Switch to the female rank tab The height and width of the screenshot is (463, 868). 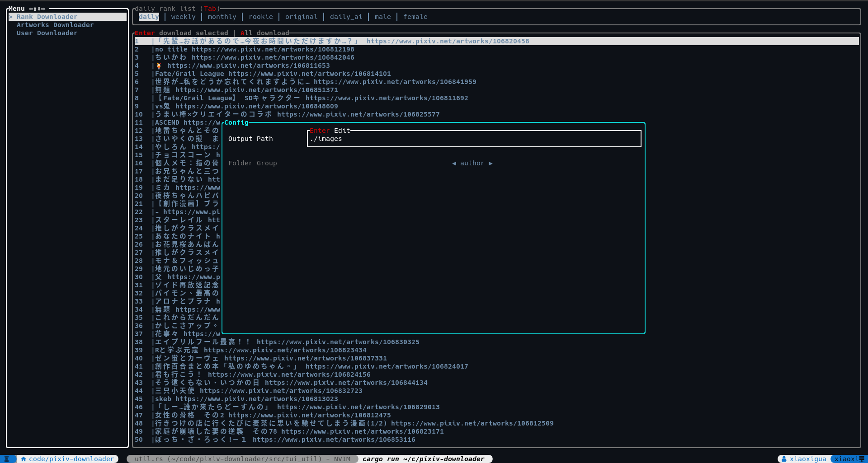(x=415, y=17)
